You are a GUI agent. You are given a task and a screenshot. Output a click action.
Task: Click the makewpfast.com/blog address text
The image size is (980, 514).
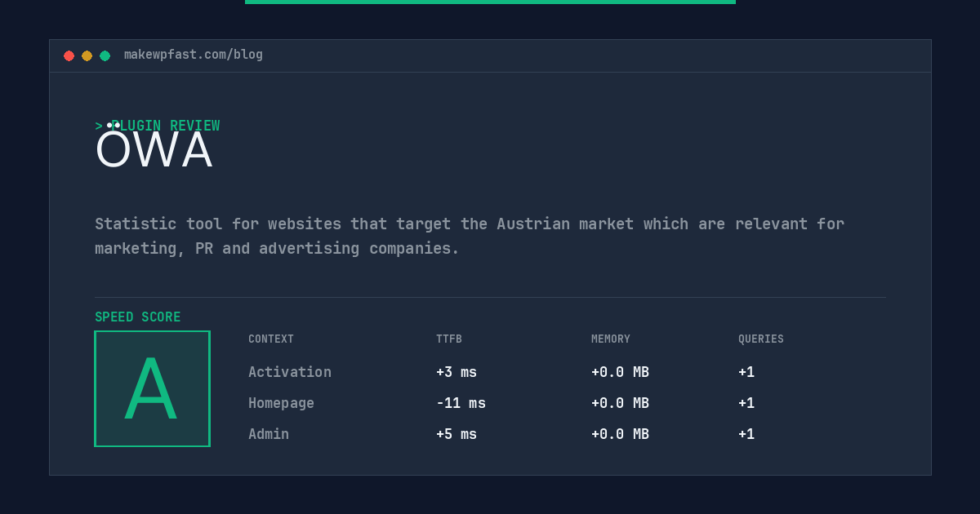click(194, 55)
